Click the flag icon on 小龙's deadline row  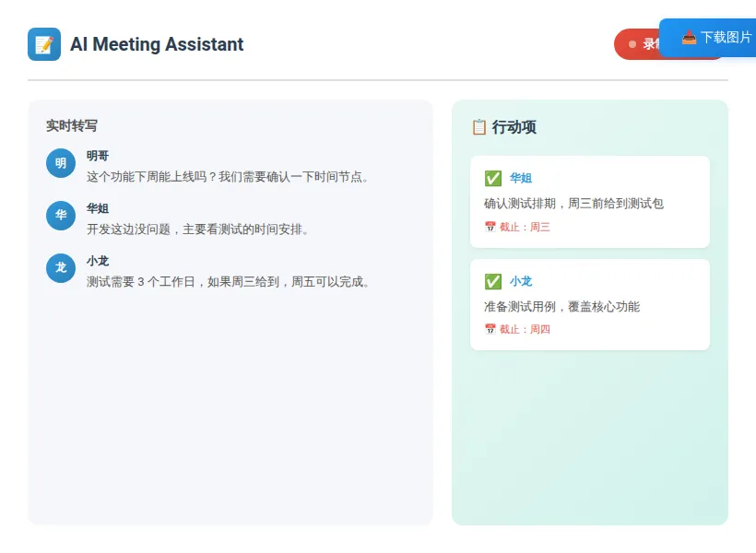point(490,328)
